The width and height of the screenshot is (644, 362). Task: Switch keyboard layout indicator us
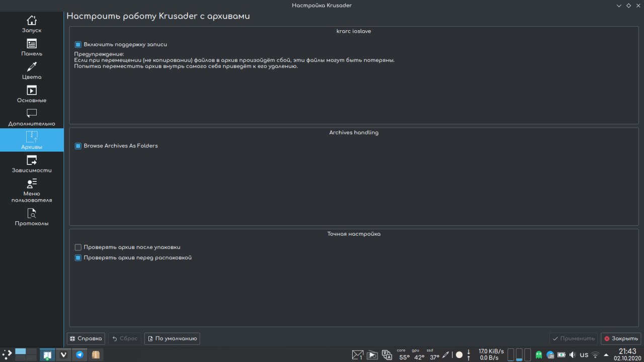(x=584, y=355)
